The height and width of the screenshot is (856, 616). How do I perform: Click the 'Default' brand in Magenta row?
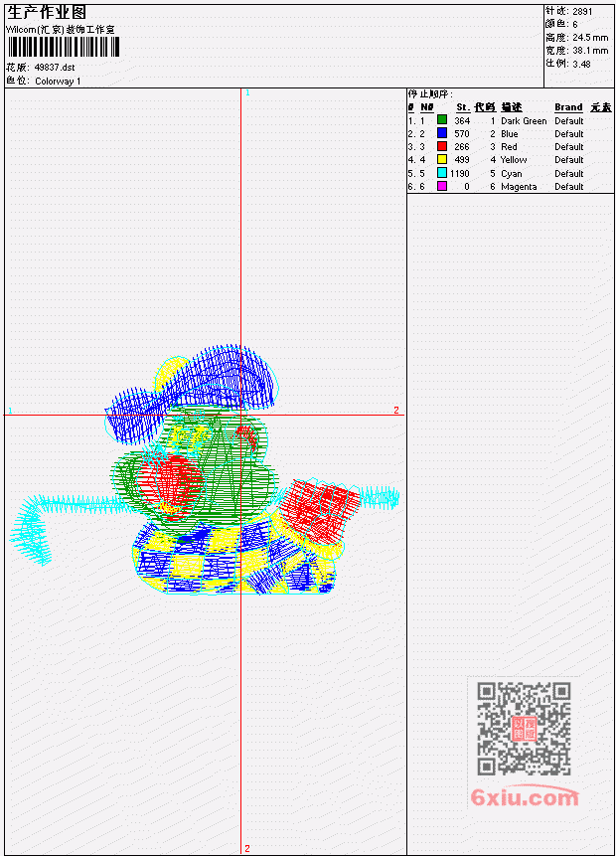click(569, 187)
